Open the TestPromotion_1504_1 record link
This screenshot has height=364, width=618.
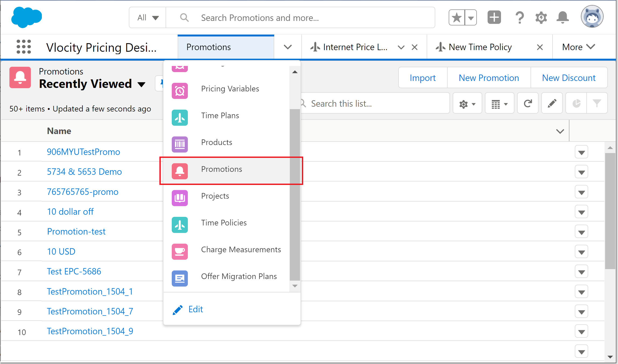click(90, 291)
